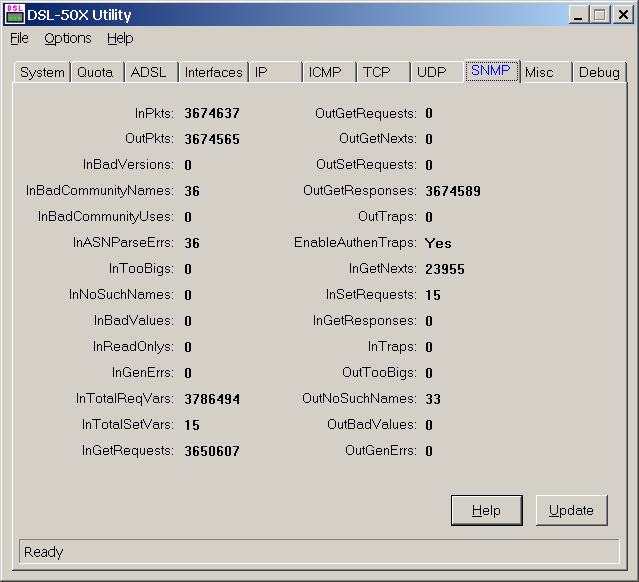Click the InTooBigs label
The image size is (639, 582).
(141, 269)
